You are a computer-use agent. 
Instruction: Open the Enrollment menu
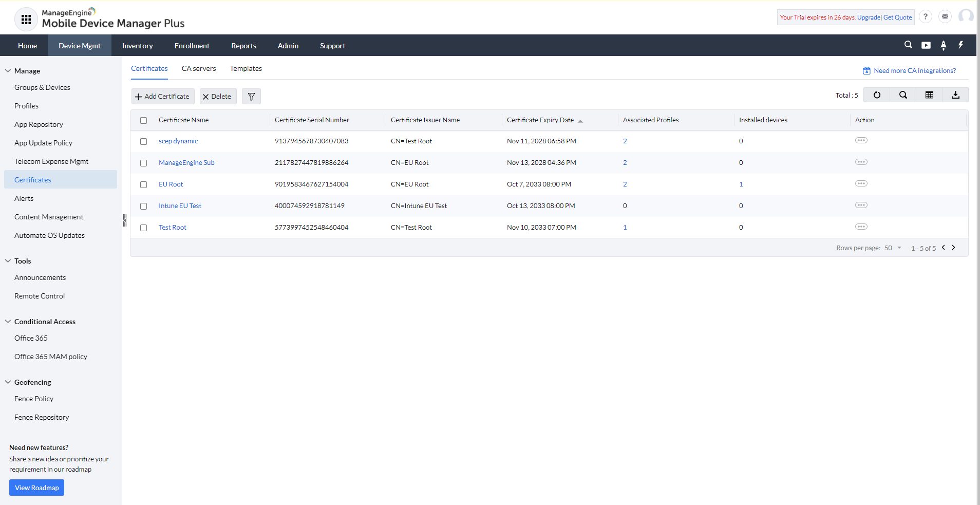(x=192, y=46)
